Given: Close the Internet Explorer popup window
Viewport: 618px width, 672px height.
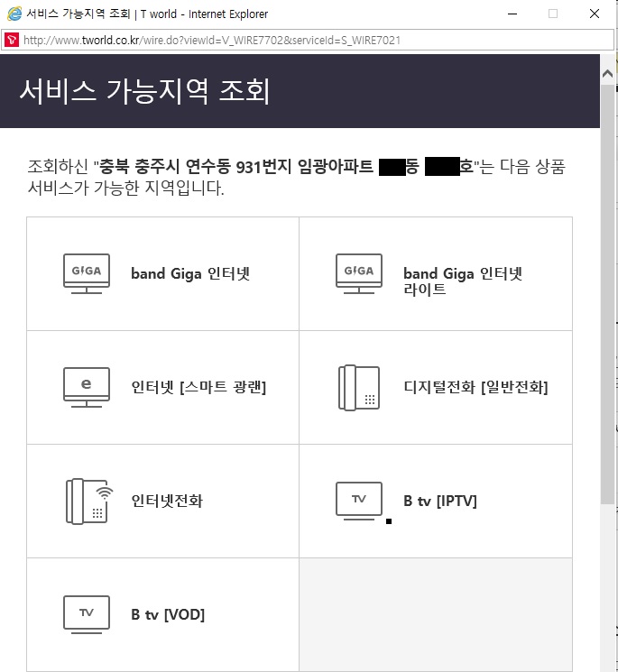Looking at the screenshot, I should pos(594,14).
